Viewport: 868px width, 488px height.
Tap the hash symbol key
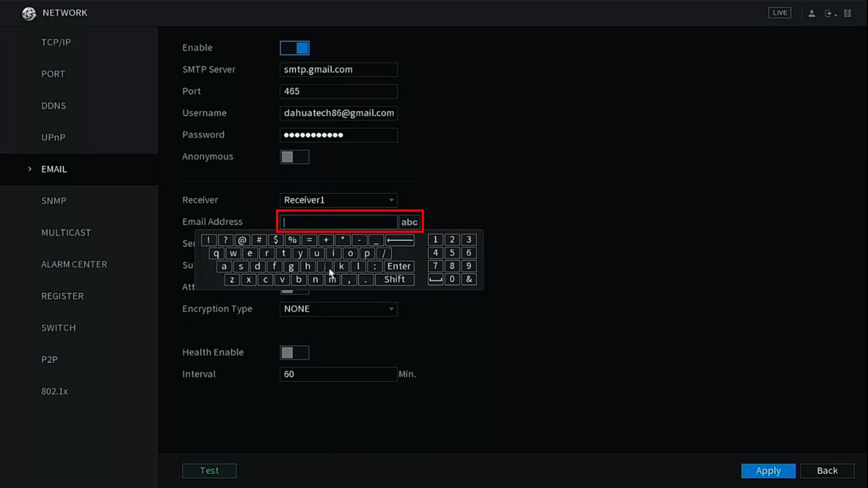pos(259,240)
